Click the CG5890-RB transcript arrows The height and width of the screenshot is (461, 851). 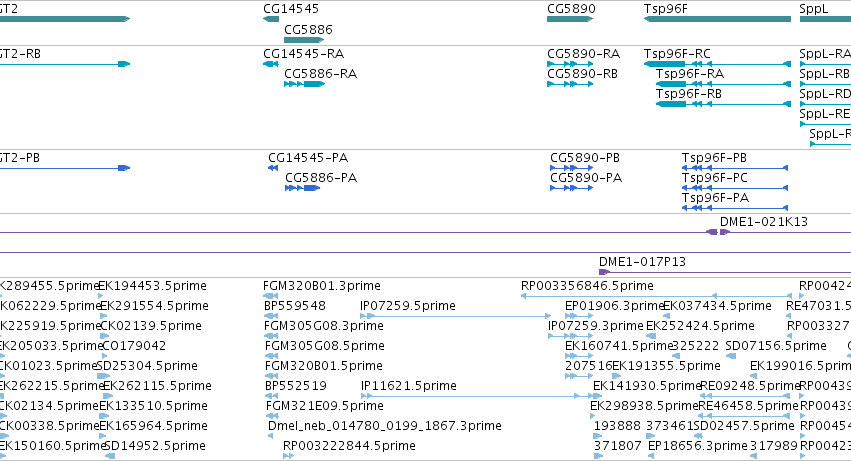(570, 84)
